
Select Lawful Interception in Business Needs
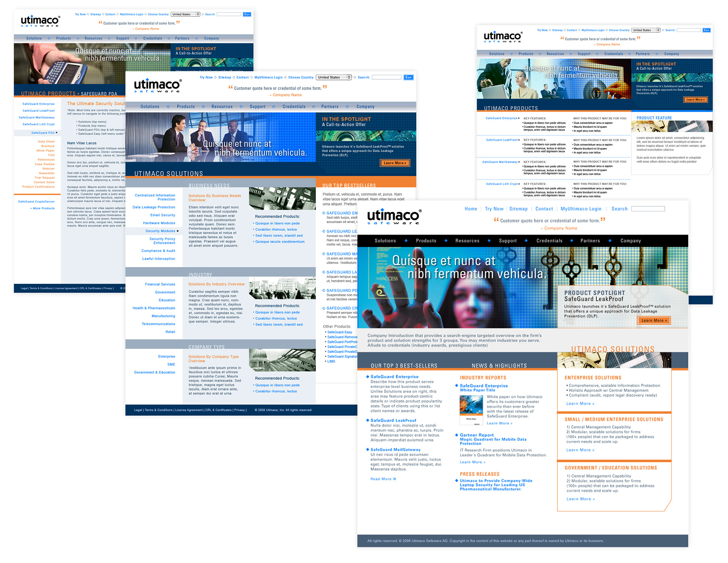[x=158, y=259]
